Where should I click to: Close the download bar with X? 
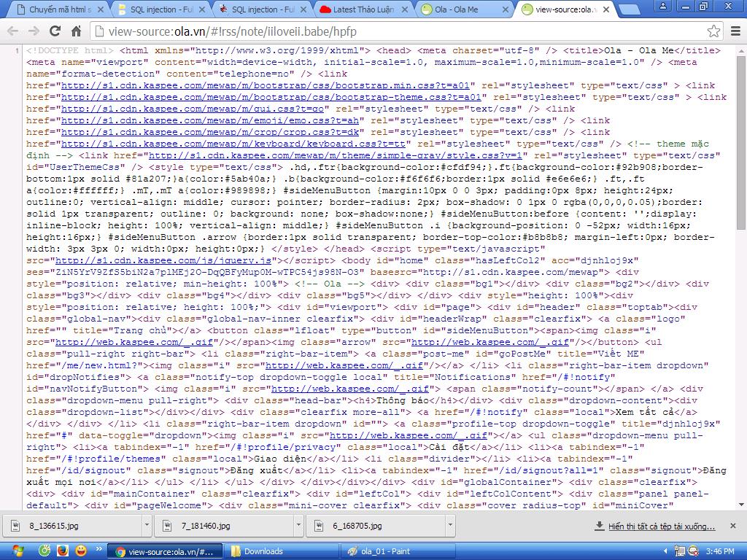735,526
